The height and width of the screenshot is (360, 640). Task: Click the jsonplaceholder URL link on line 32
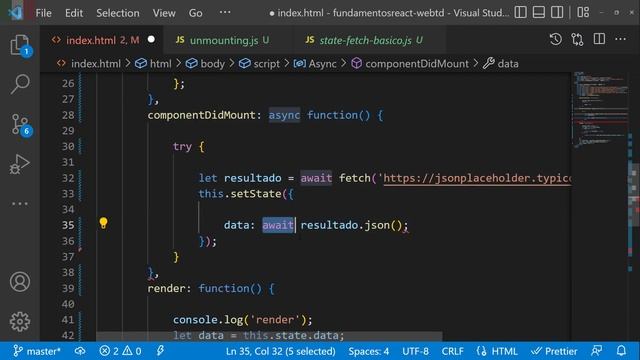pyautogui.click(x=477, y=178)
